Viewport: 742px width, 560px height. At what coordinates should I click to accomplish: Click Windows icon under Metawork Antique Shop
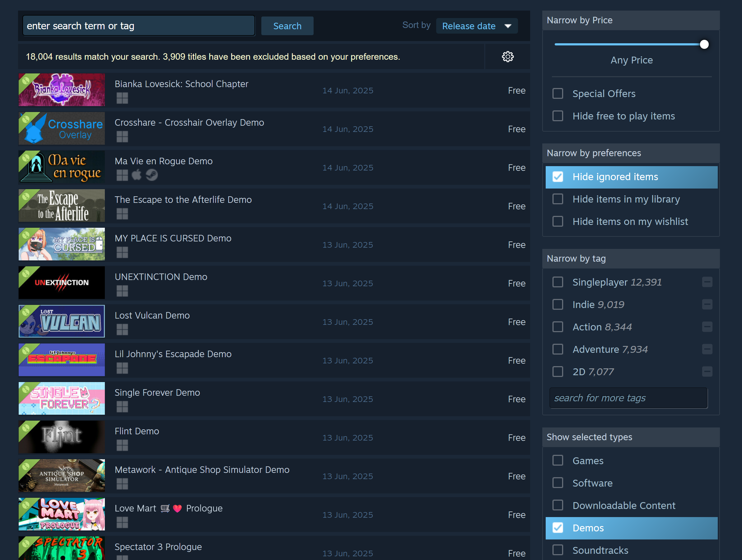(122, 484)
